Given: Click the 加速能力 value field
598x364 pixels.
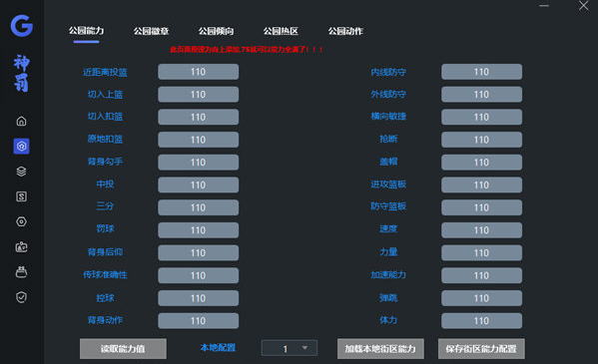Looking at the screenshot, I should click(x=481, y=275).
